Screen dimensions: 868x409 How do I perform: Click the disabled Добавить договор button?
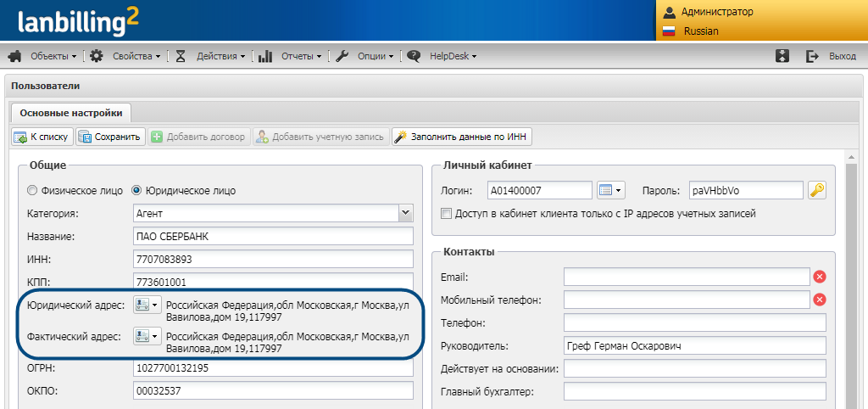[x=199, y=137]
